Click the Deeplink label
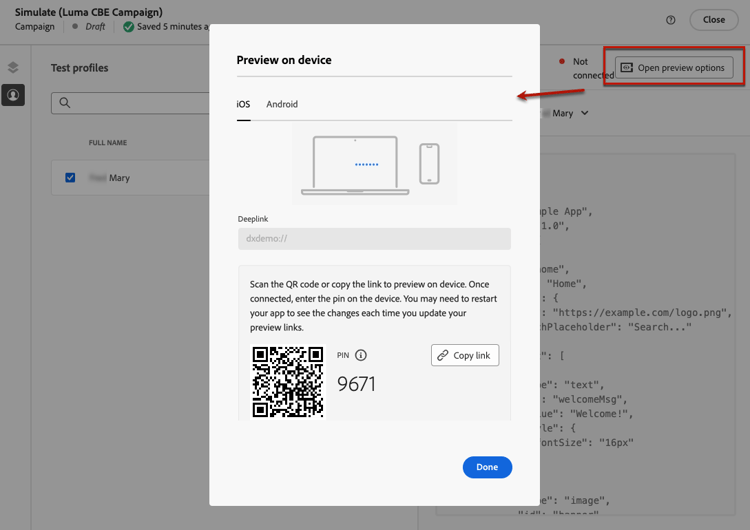 [x=253, y=219]
